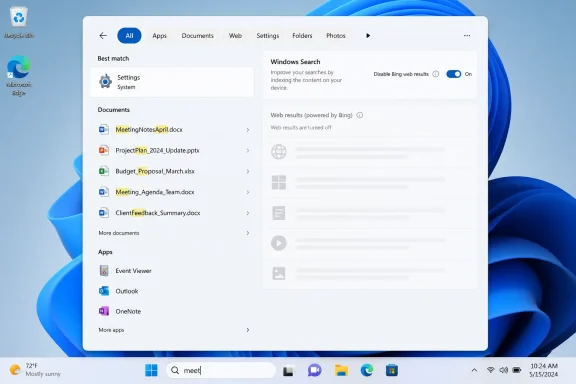Switch to the Documents filter tab
Image resolution: width=576 pixels, height=384 pixels.
[198, 36]
